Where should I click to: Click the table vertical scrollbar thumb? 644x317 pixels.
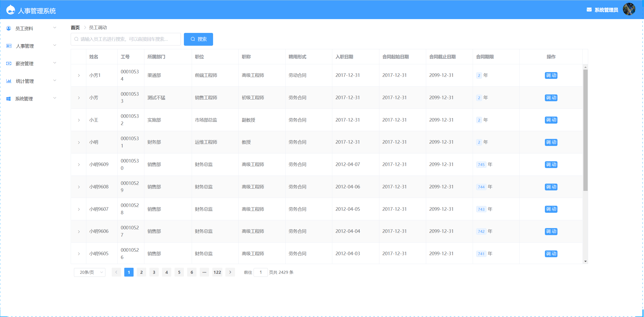585,131
